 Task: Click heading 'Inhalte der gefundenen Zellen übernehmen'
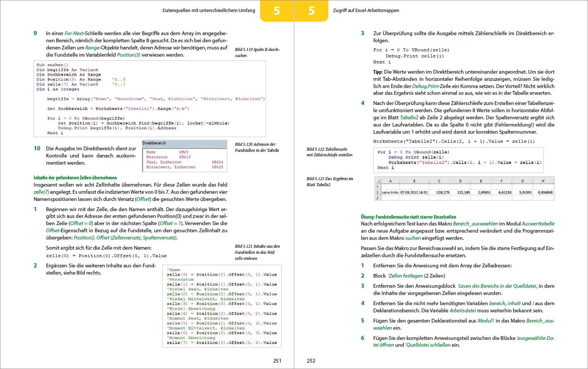[x=75, y=178]
